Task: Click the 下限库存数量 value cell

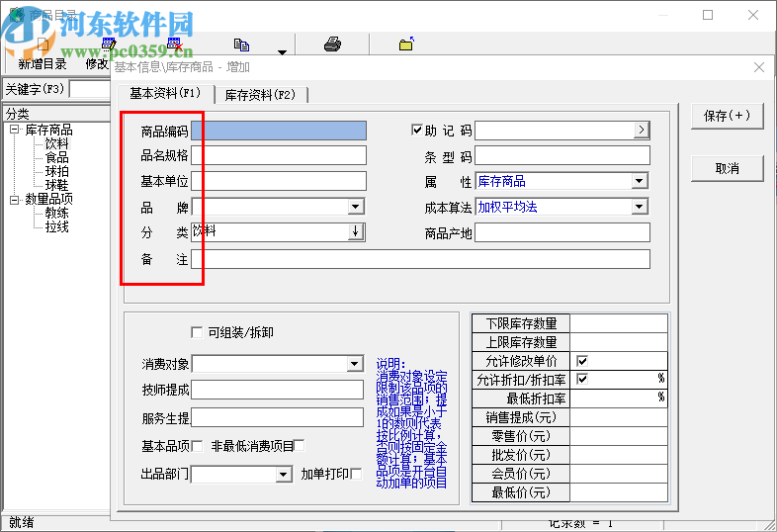Action: [x=619, y=323]
